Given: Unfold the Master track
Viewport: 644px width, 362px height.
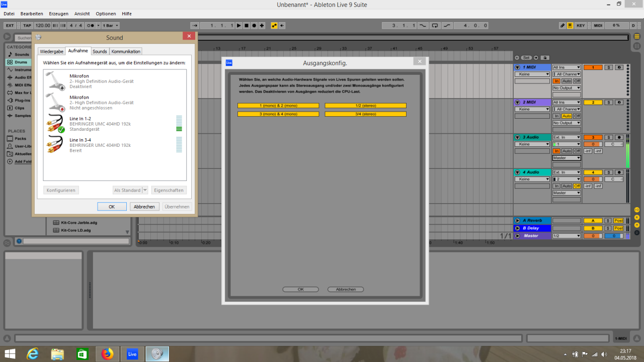Looking at the screenshot, I should tap(517, 236).
